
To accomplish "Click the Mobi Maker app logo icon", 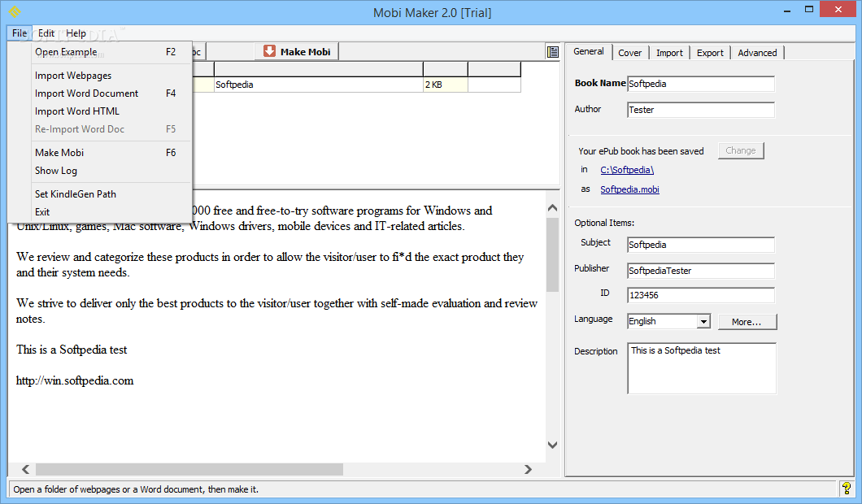I will coord(15,11).
